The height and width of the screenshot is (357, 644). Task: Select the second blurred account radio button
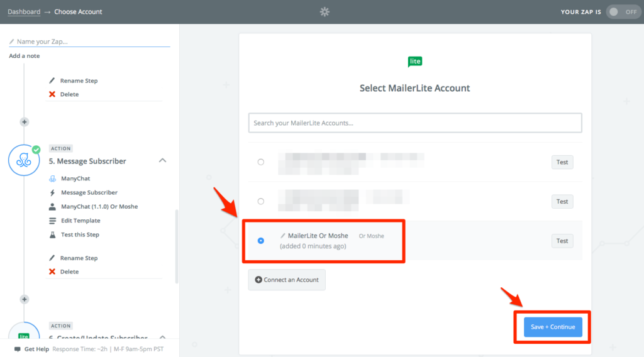point(261,202)
